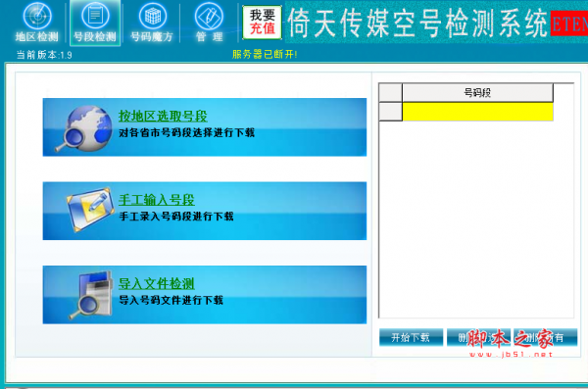
Task: Click text 对各省市号码段选择进行下载
Action: [186, 133]
